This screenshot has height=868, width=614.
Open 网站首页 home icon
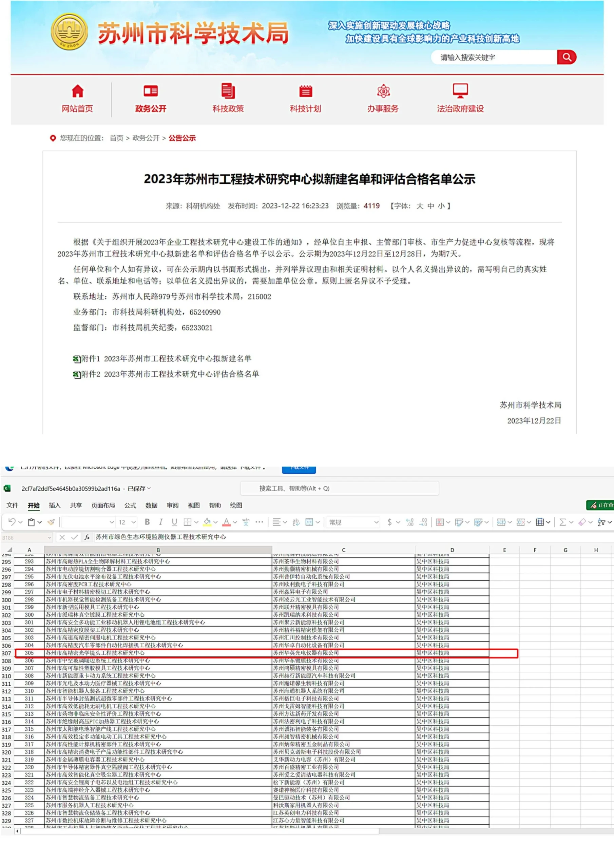[x=77, y=91]
